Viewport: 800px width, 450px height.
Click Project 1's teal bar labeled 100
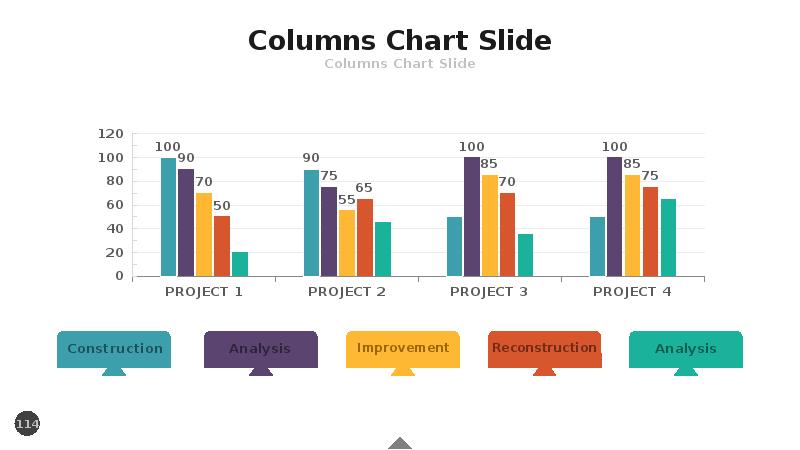click(x=168, y=217)
